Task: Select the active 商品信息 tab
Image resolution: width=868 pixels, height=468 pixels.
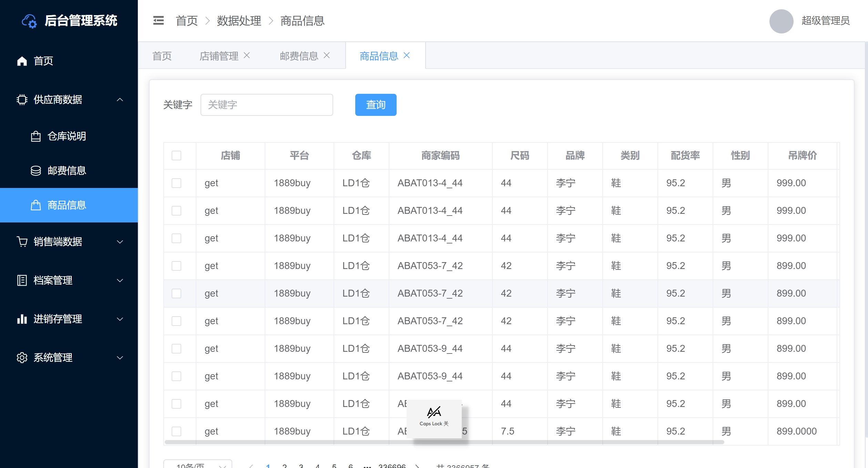Action: 379,56
